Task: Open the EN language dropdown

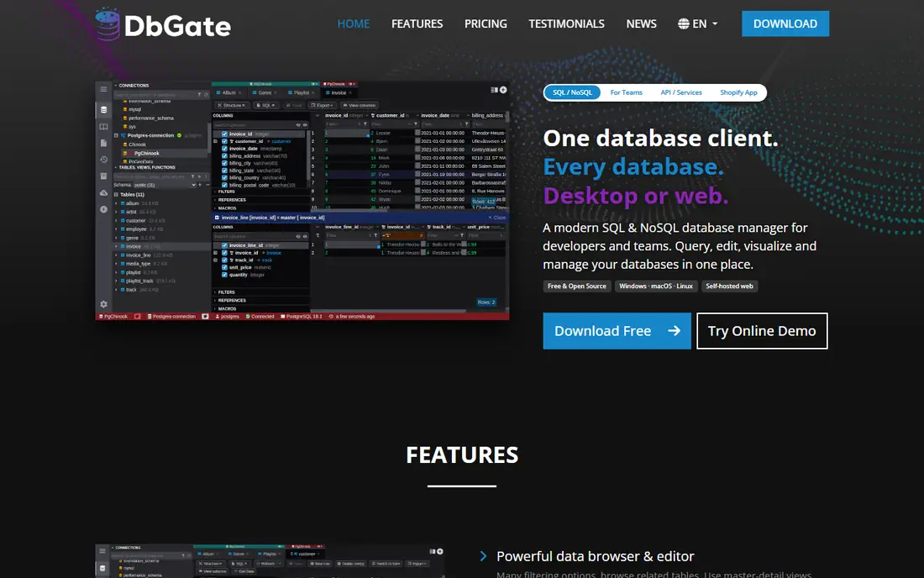Action: [x=698, y=24]
